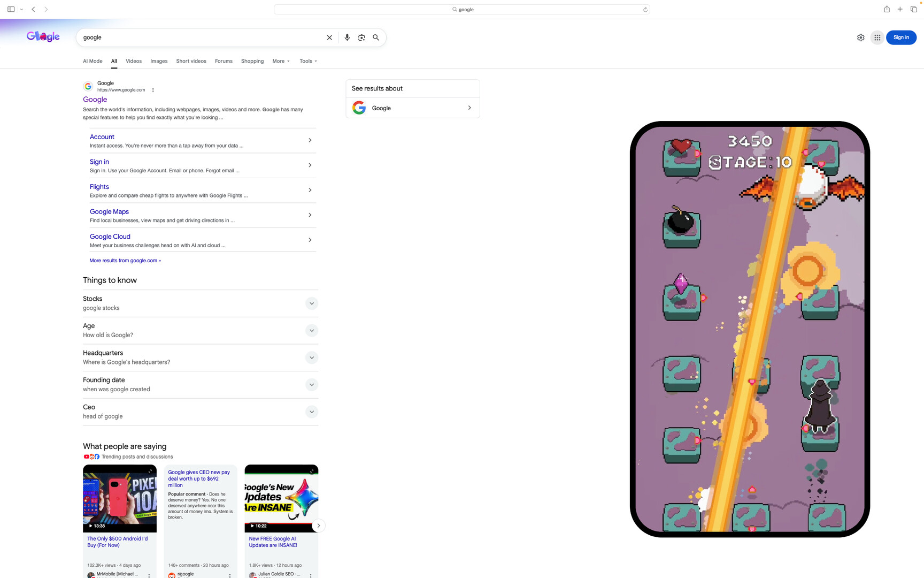Open search by image camera icon
924x578 pixels.
tap(361, 37)
